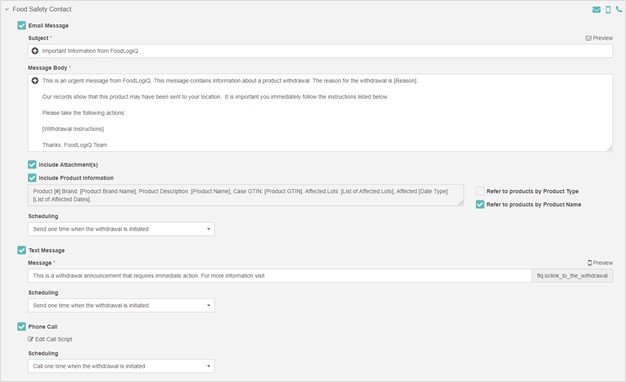Click the product information template text box
Viewport: 626px width, 382px height.
pyautogui.click(x=246, y=195)
